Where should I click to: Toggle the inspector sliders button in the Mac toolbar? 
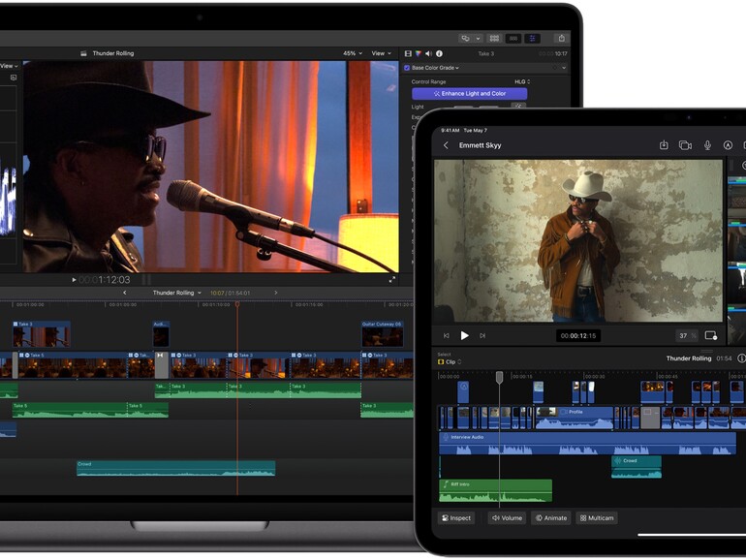533,38
